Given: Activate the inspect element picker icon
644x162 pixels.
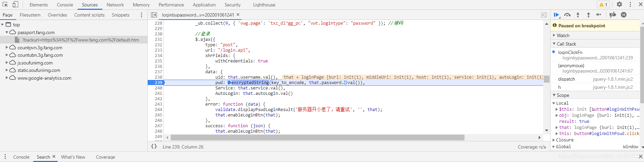Looking at the screenshot, I should [x=5, y=4].
